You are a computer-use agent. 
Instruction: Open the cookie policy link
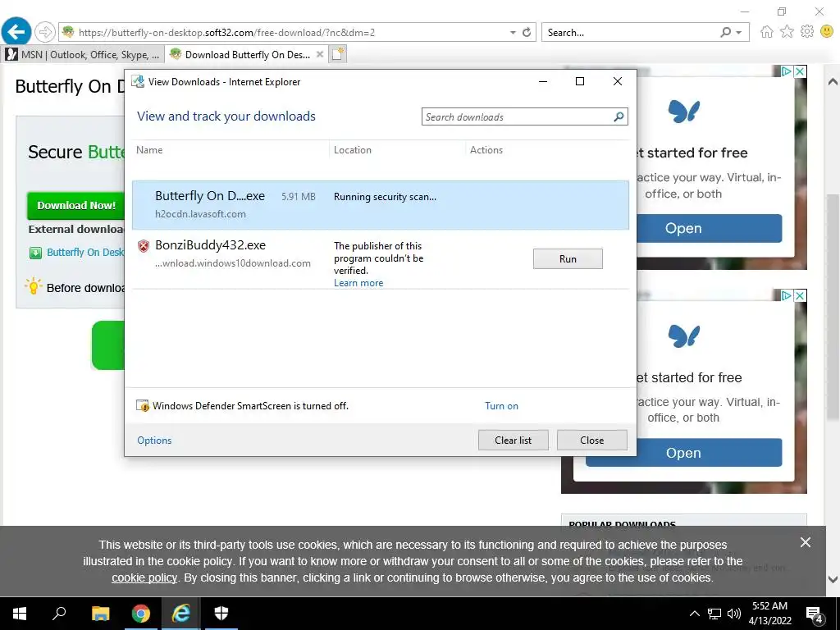144,578
